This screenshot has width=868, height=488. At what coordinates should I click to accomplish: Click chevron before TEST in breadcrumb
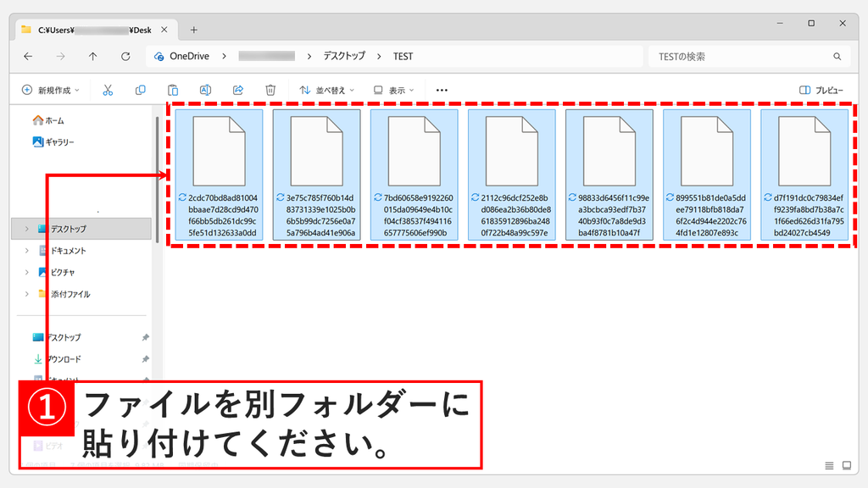[x=379, y=57]
